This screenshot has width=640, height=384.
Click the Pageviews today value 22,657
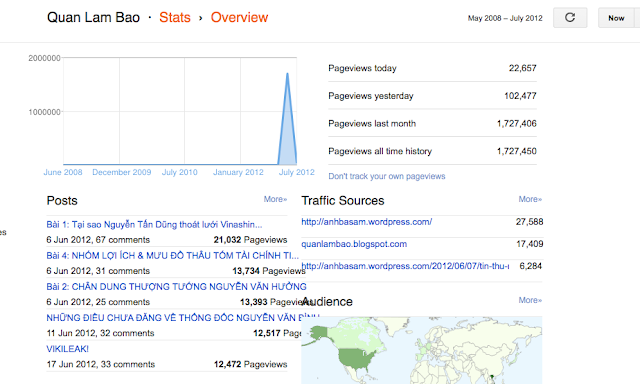tap(522, 68)
